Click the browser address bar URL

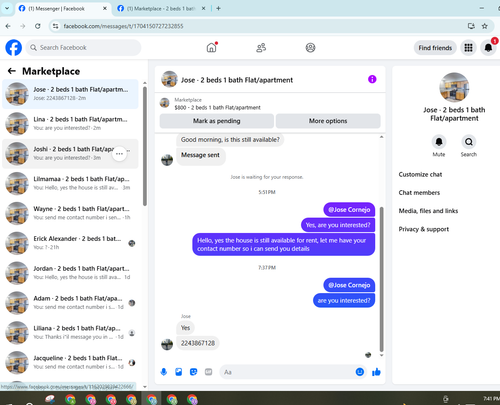[123, 26]
